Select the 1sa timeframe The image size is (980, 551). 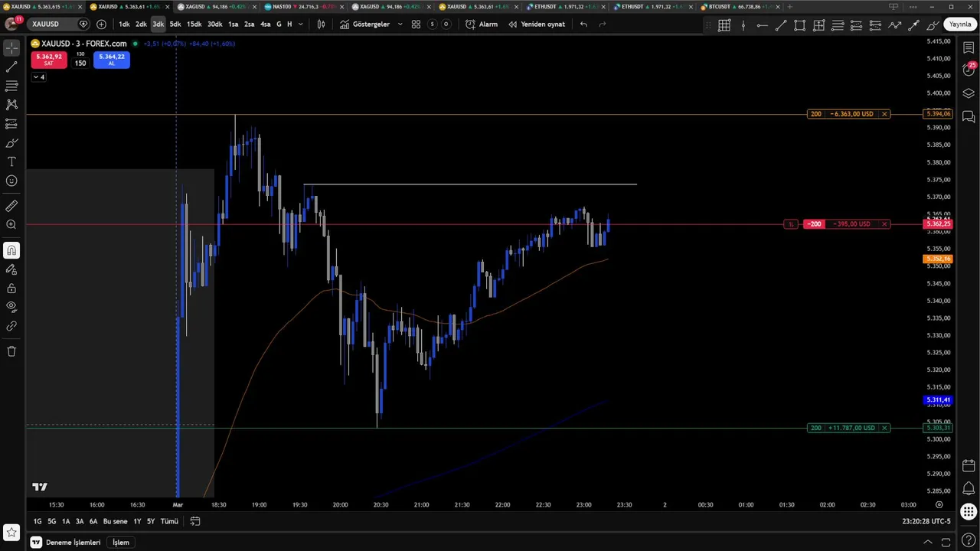point(233,24)
